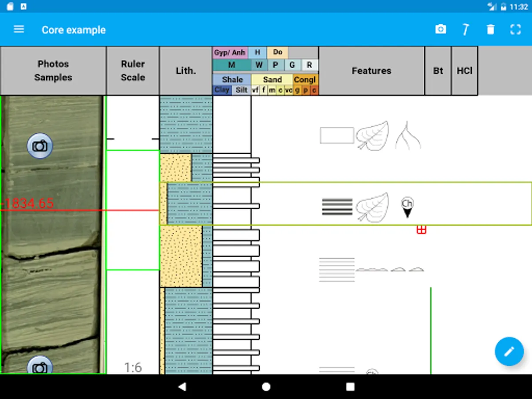Open the bottom core photo camera marker
Image resolution: width=532 pixels, height=399 pixels.
(x=40, y=366)
